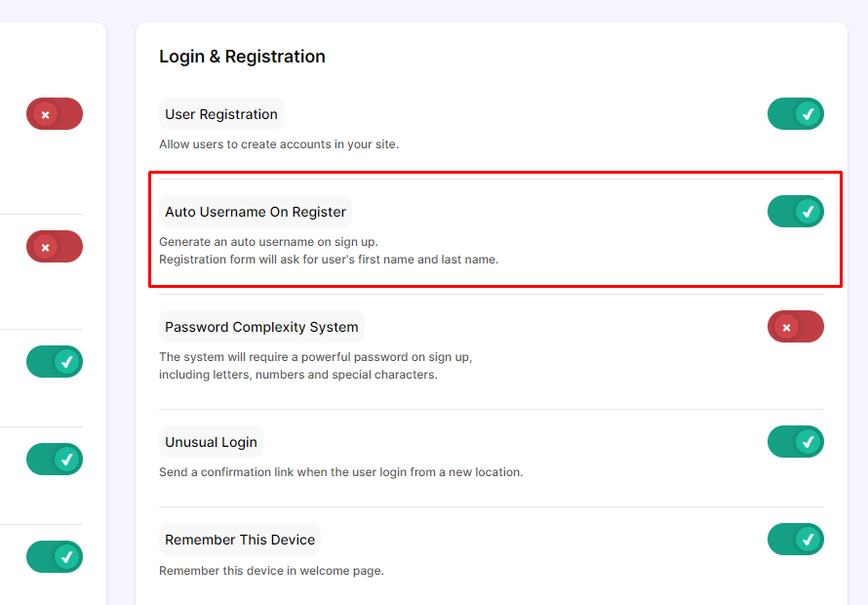The height and width of the screenshot is (605, 868).
Task: Click 'Generate an auto username on sign up' text
Action: pos(268,242)
